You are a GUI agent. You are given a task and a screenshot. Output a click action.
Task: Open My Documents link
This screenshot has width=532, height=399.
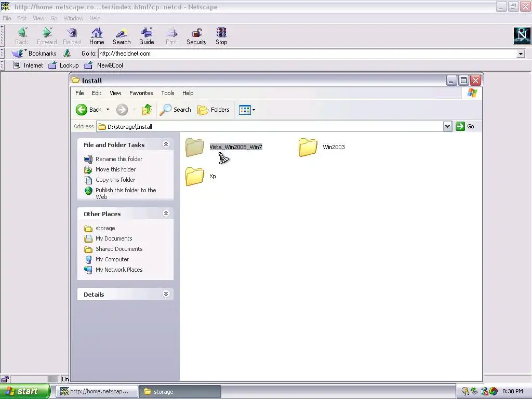tap(114, 238)
